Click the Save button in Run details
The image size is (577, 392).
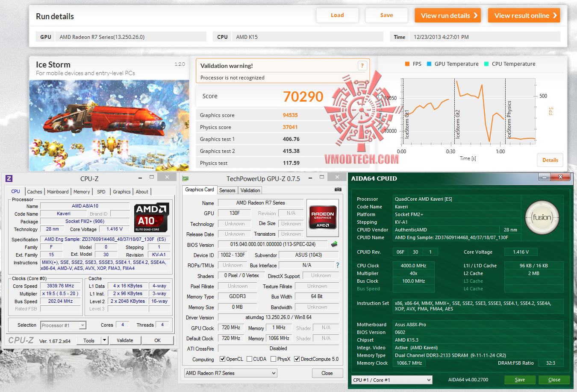point(386,15)
